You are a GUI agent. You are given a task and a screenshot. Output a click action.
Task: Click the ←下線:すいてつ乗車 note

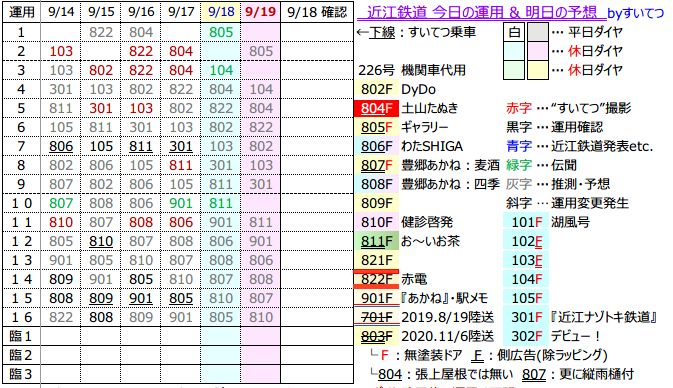416,32
